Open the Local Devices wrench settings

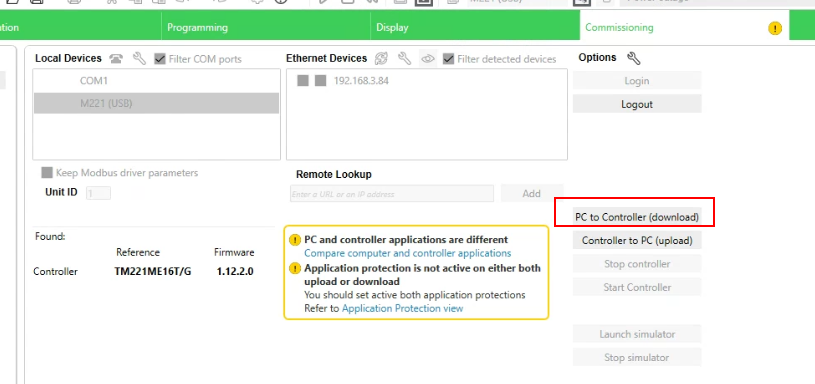click(x=139, y=58)
